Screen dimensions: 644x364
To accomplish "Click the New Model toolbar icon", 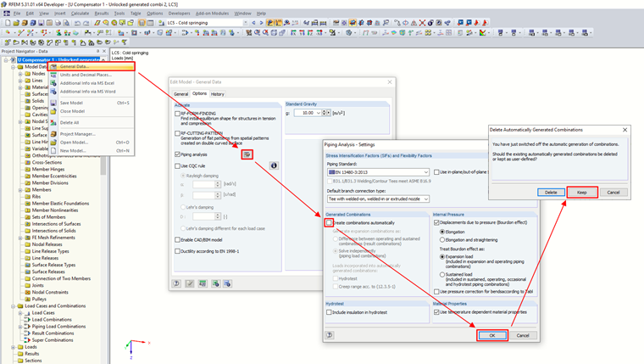I will tap(8, 23).
